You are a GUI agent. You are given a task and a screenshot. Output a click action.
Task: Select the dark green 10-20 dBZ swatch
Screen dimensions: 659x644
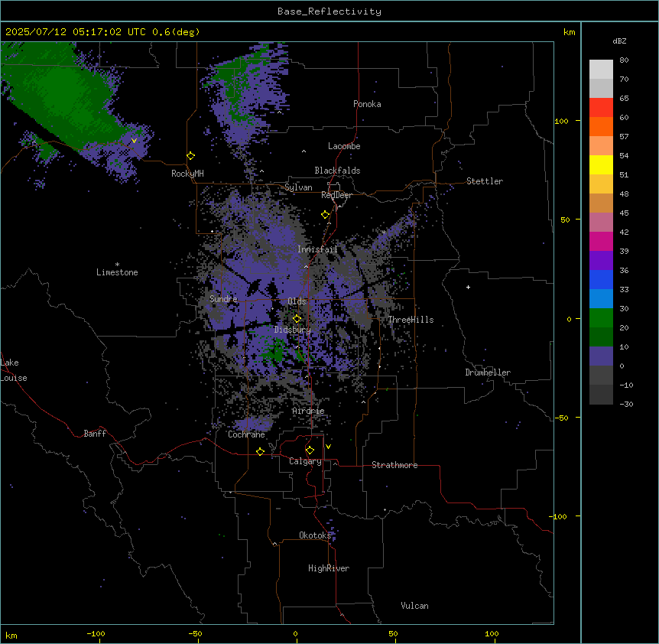tap(601, 337)
